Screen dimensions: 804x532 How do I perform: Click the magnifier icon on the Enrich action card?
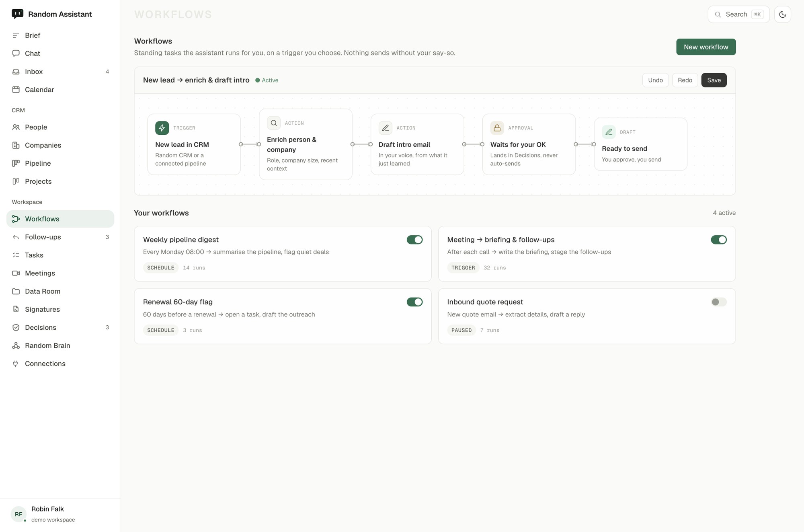coord(274,123)
